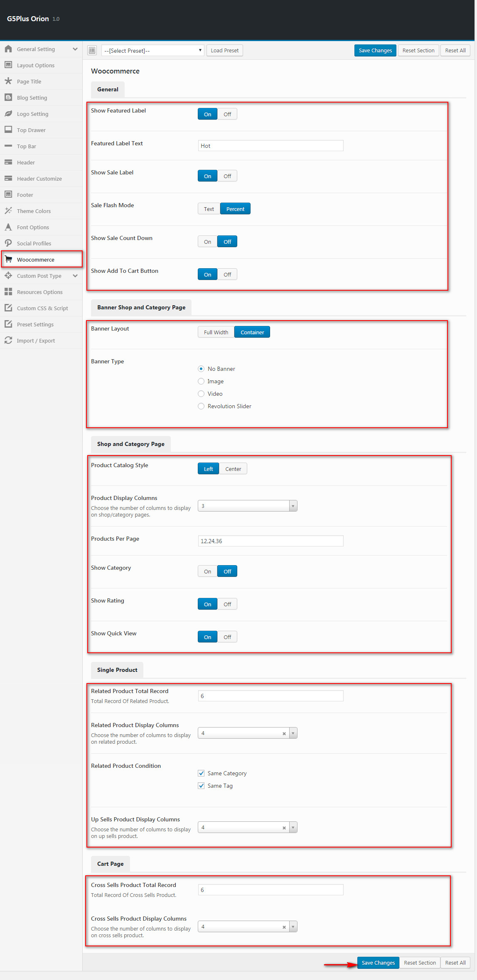The width and height of the screenshot is (477, 980).
Task: Open the General section tab
Action: click(x=108, y=89)
